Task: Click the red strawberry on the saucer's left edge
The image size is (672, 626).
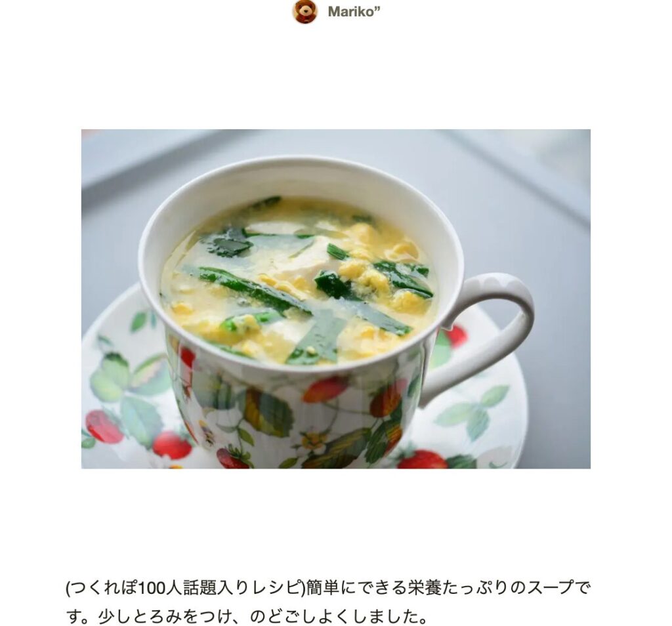Action: (x=104, y=427)
